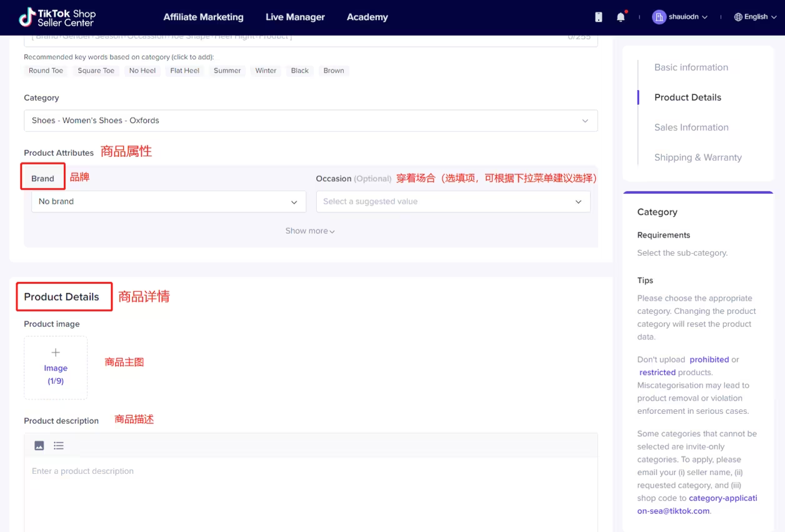The height and width of the screenshot is (532, 785).
Task: Click the globe language icon
Action: pos(738,18)
